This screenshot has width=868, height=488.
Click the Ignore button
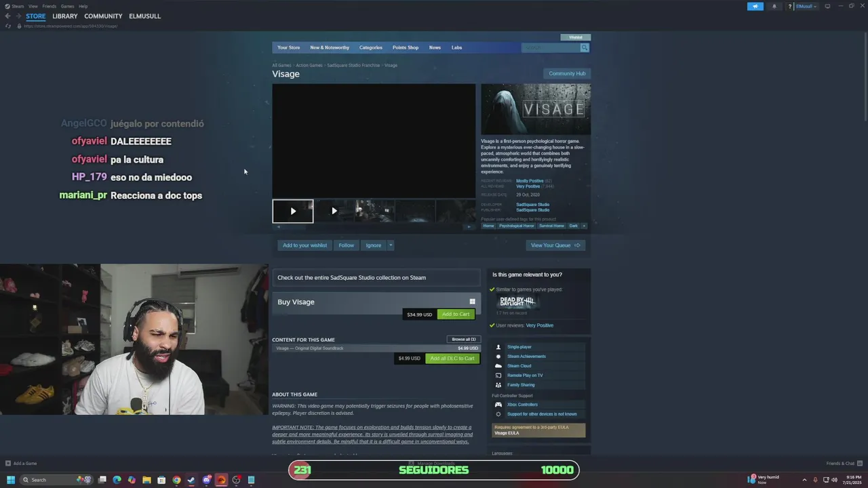pyautogui.click(x=374, y=245)
